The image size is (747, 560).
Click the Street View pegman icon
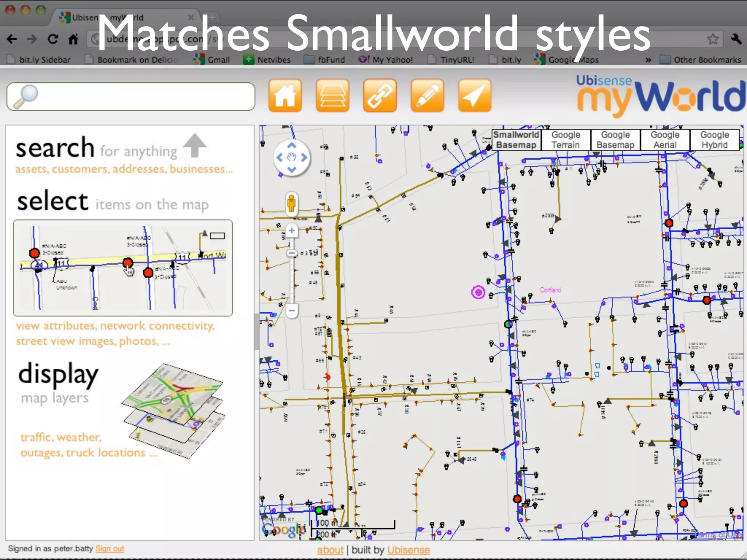pyautogui.click(x=291, y=203)
